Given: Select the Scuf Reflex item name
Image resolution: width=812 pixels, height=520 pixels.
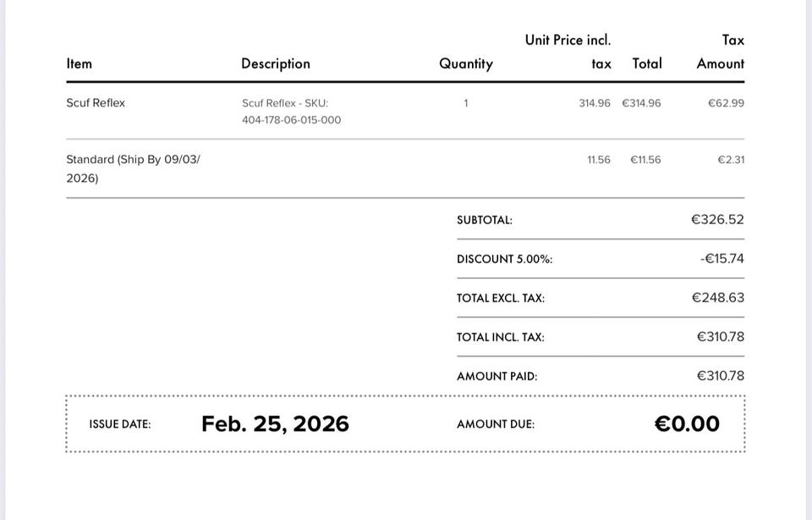Looking at the screenshot, I should 96,103.
